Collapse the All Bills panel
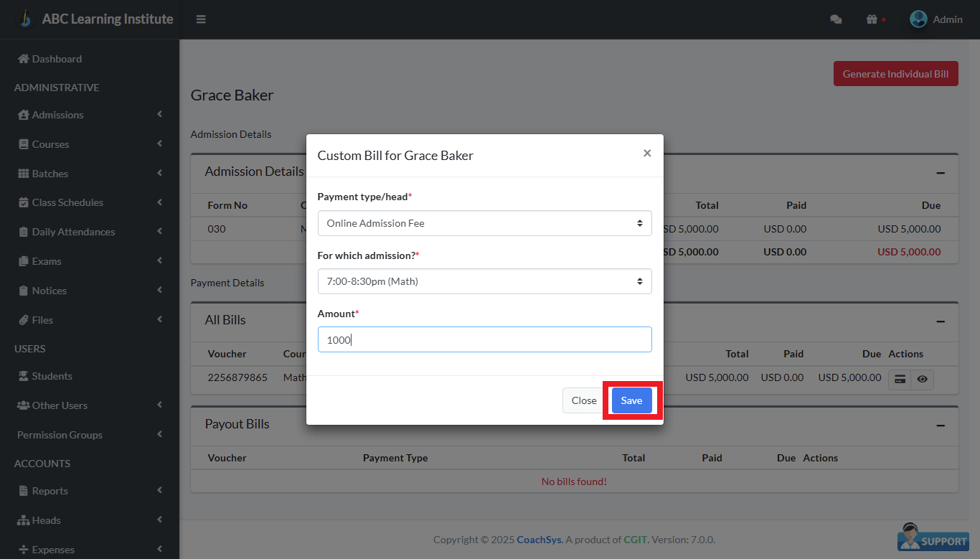Image resolution: width=980 pixels, height=559 pixels. coord(940,321)
